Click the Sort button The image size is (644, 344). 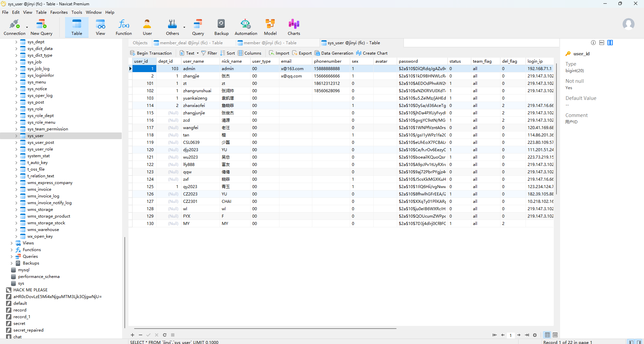pyautogui.click(x=227, y=53)
